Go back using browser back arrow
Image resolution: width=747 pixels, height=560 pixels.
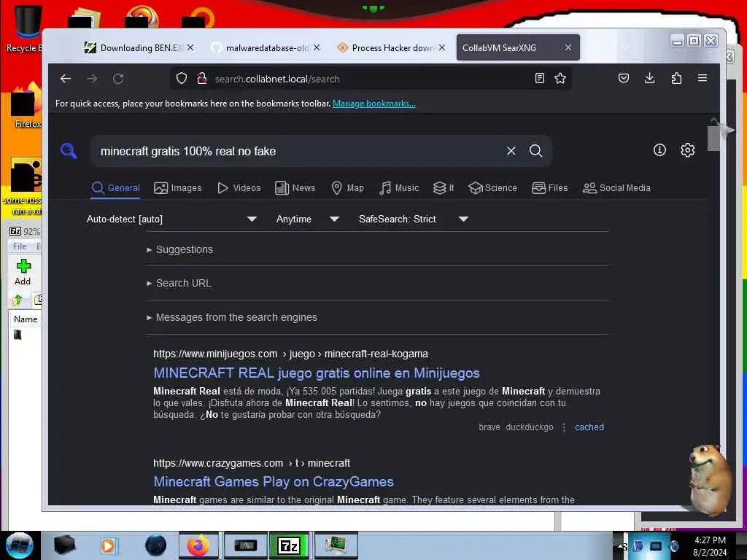(66, 79)
